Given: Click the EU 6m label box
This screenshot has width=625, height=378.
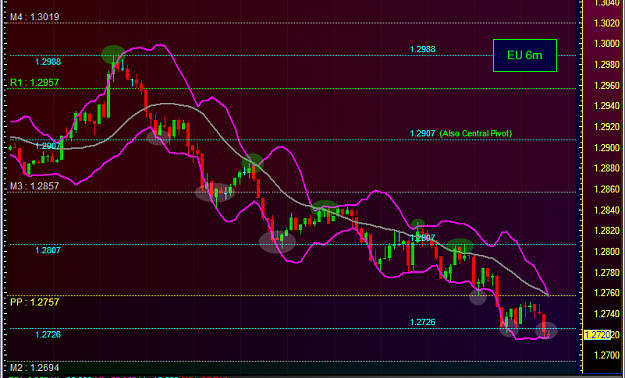Looking at the screenshot, I should (x=525, y=55).
